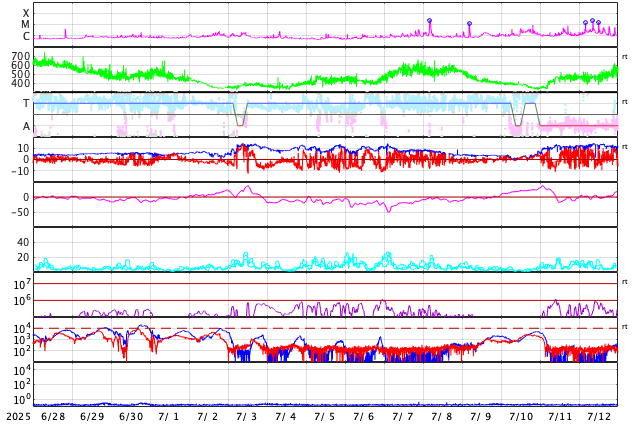Click the flare marker between 7/8 and 7/9
Image resolution: width=634 pixels, height=424 pixels.
click(x=469, y=23)
